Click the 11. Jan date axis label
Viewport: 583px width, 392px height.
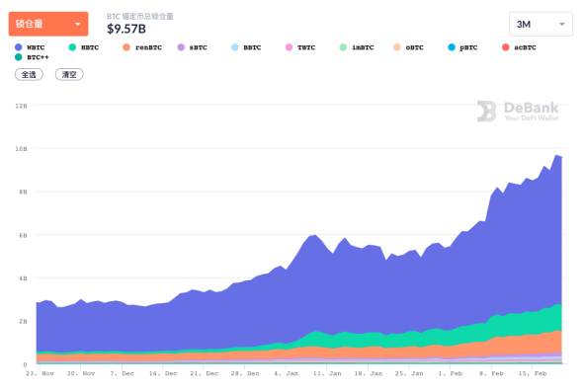tap(327, 373)
